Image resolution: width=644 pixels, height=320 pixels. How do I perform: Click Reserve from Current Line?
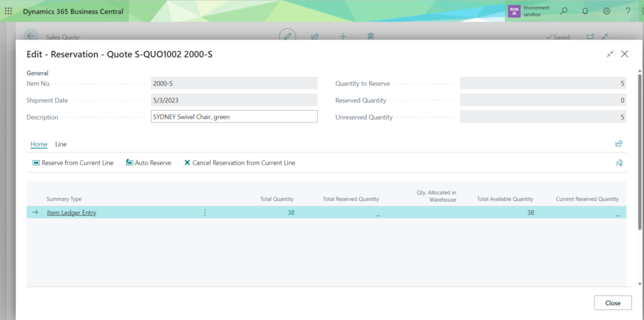pyautogui.click(x=73, y=163)
